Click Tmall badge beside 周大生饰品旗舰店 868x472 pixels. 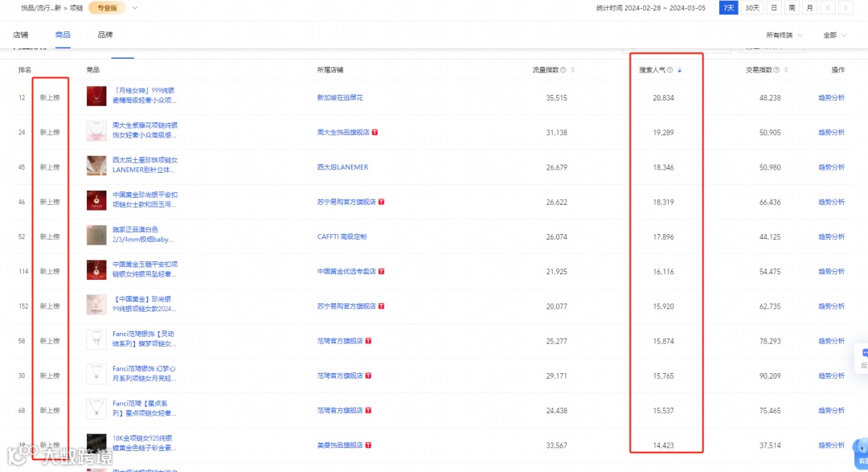point(375,133)
